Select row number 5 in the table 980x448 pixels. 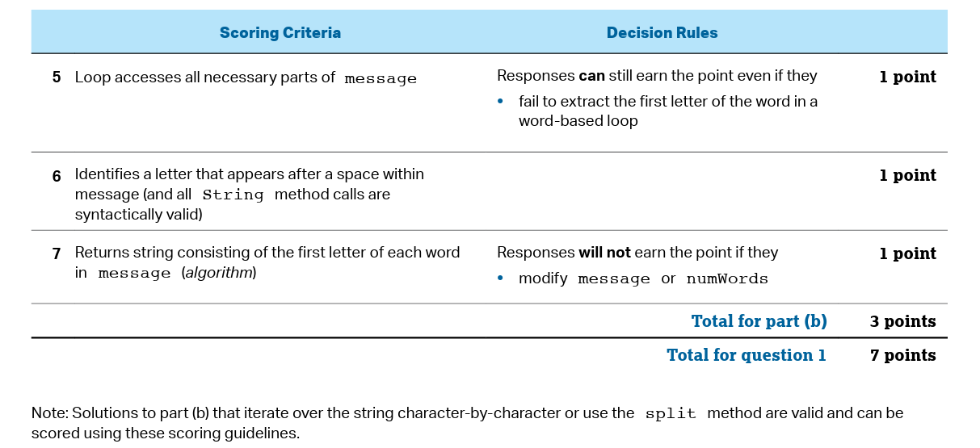tap(57, 77)
